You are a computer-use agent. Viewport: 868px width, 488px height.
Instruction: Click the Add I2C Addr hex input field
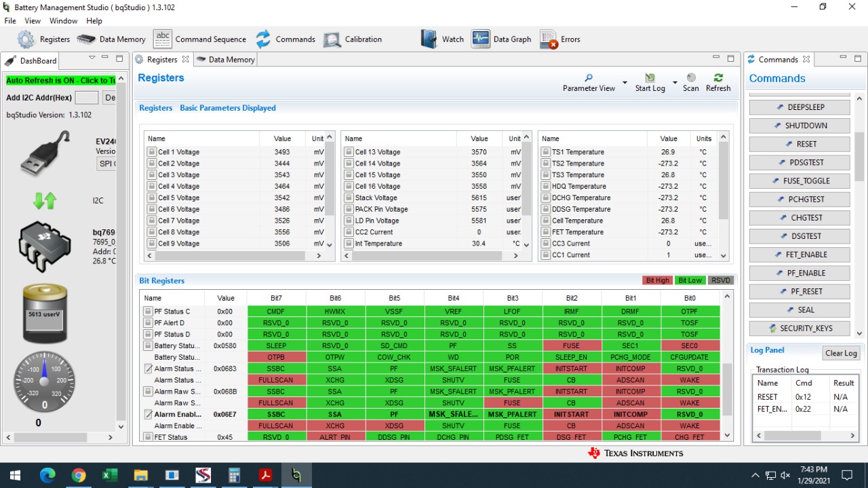[86, 98]
